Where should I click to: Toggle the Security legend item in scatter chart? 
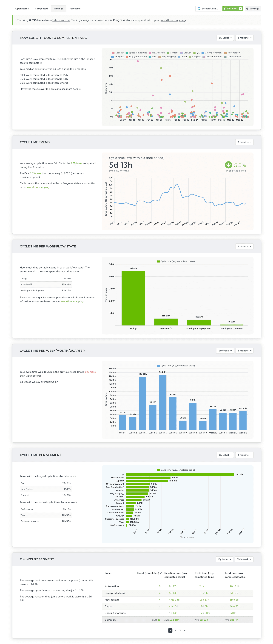(118, 53)
